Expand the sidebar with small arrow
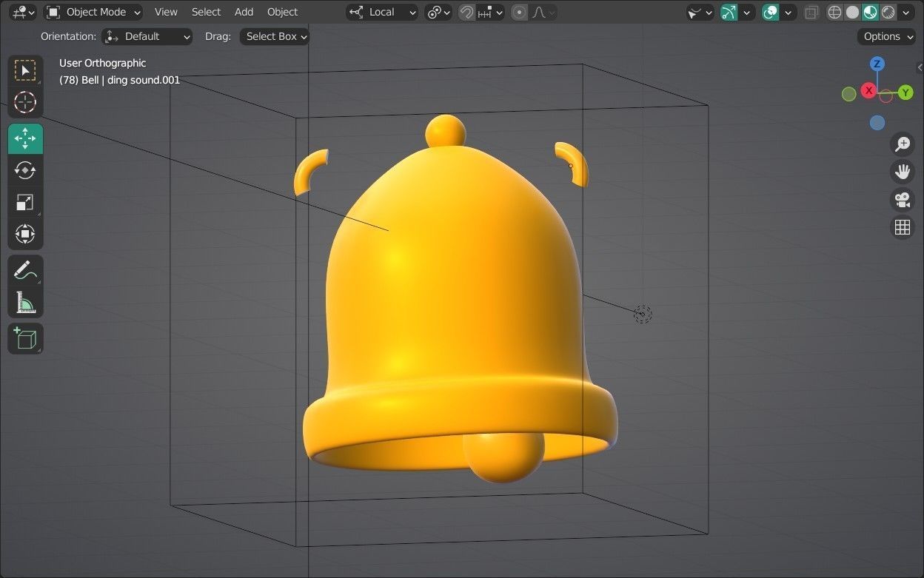 (920, 67)
